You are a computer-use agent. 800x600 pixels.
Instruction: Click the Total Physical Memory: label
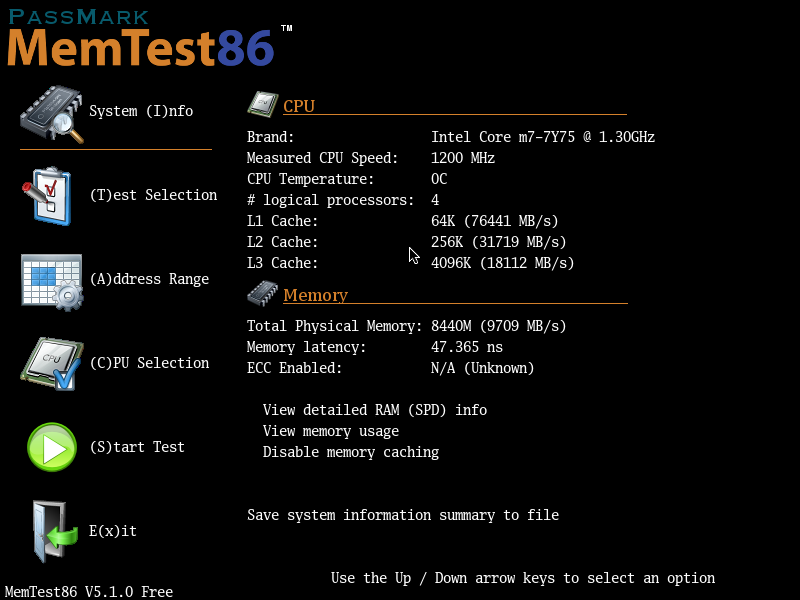pyautogui.click(x=335, y=326)
